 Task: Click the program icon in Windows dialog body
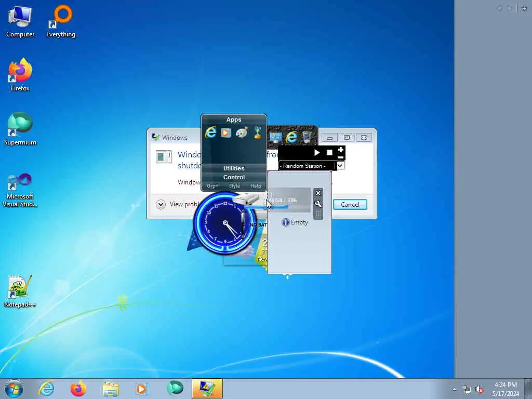tap(164, 157)
